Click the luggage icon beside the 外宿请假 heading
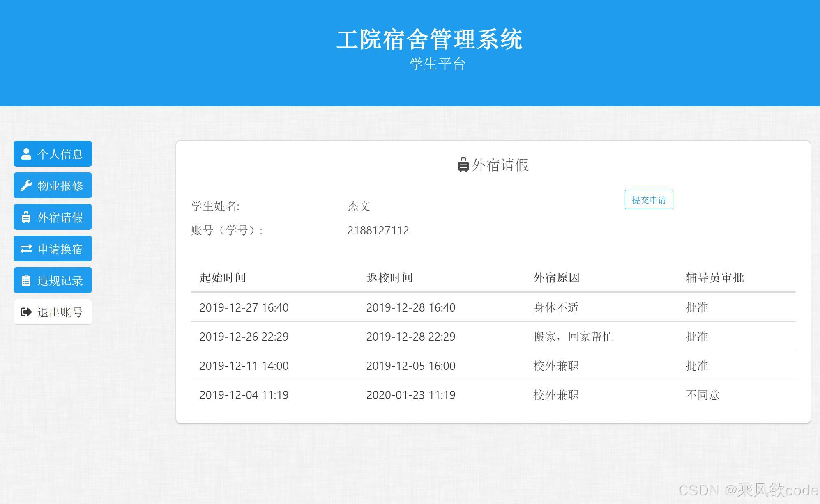The image size is (820, 504). coord(463,165)
